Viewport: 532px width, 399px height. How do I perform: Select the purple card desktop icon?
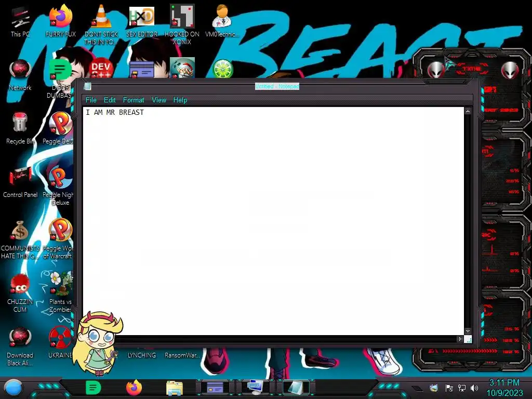[x=142, y=69]
